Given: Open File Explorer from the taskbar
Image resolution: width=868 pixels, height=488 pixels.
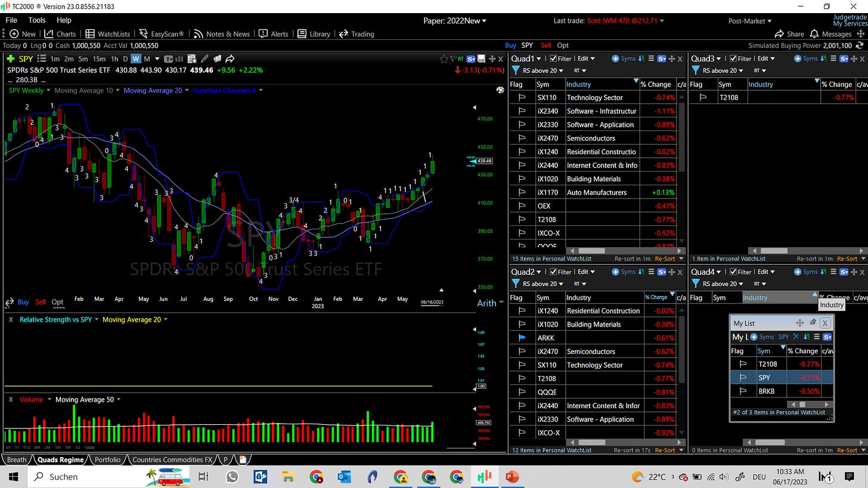Looking at the screenshot, I should coord(288,476).
